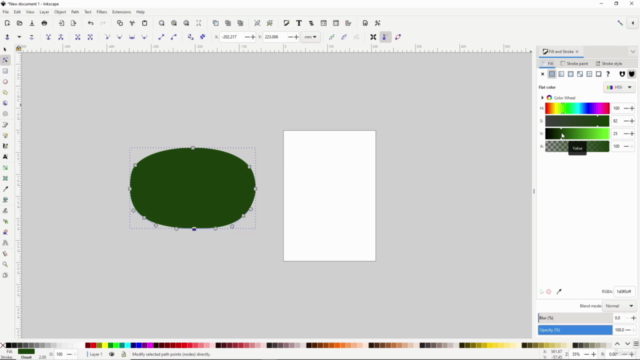Click the Undo arrow in the toolbar
Image resolution: width=640 pixels, height=360 pixels.
[x=91, y=23]
